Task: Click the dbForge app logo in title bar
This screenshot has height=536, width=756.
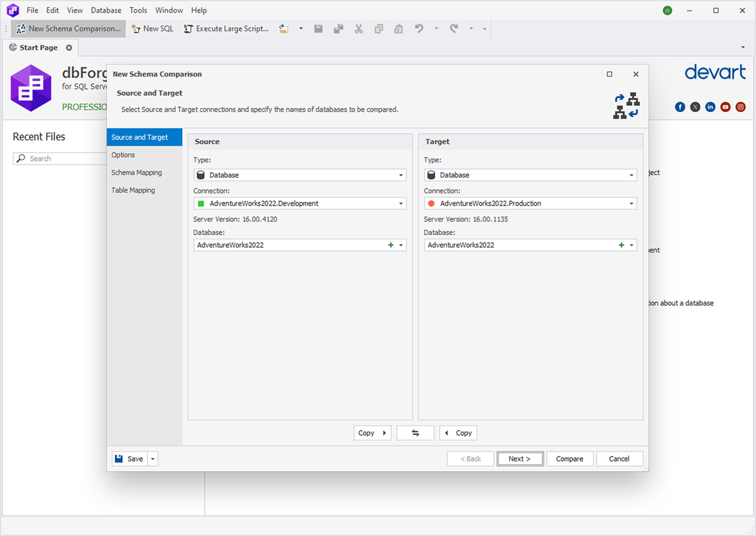Action: [13, 10]
